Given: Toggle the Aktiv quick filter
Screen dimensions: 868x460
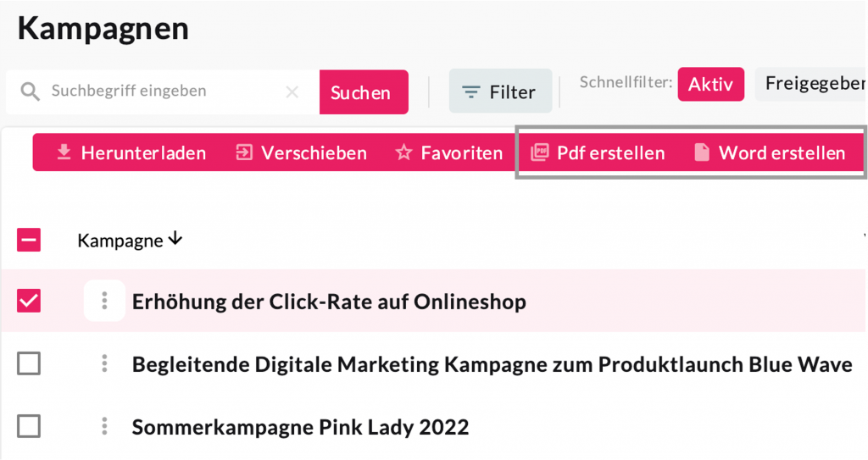Looking at the screenshot, I should (710, 84).
